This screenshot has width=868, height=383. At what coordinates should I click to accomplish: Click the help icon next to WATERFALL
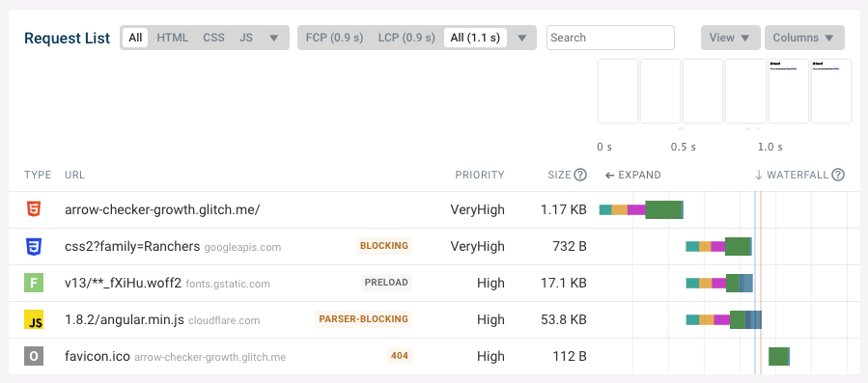[838, 175]
